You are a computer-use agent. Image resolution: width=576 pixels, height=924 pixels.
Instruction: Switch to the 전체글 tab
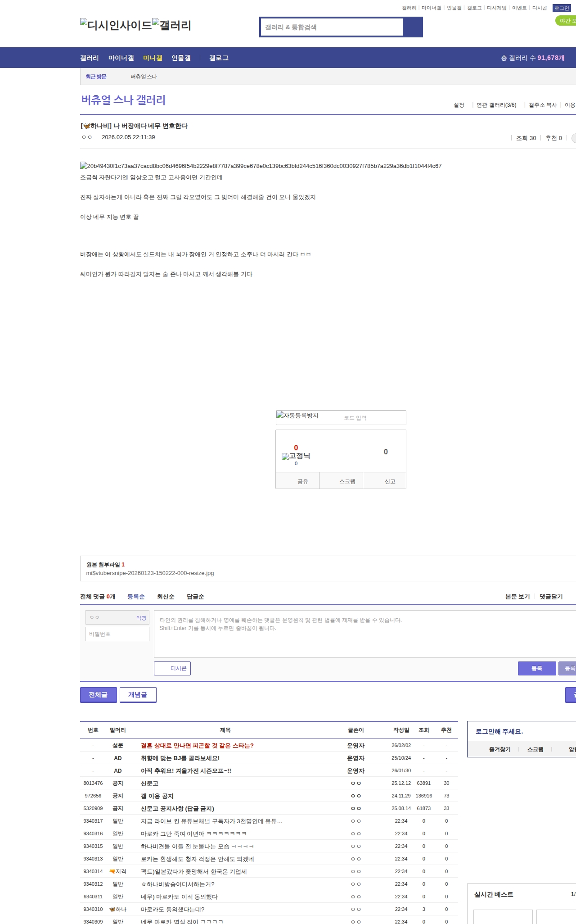click(x=98, y=695)
